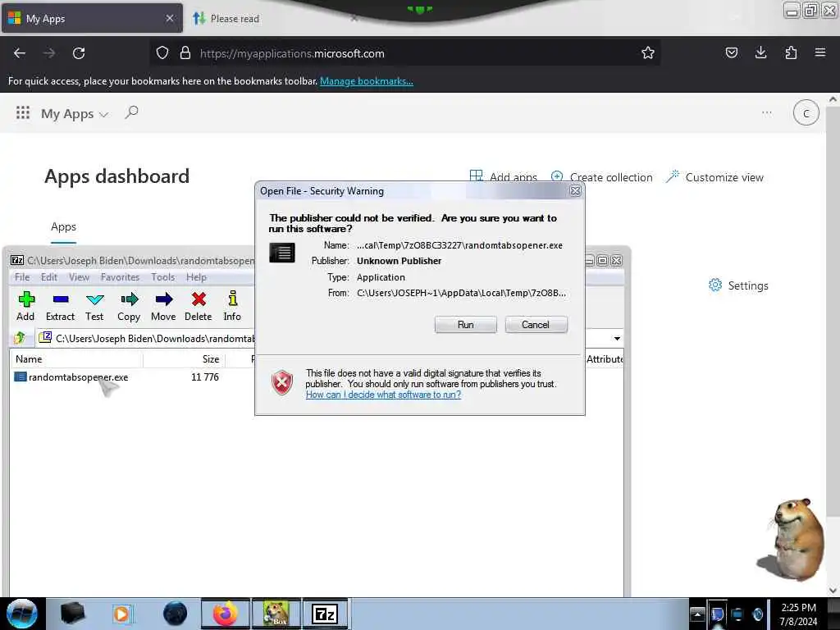This screenshot has width=840, height=630.
Task: Open the 7-Zip Edit menu
Action: pyautogui.click(x=48, y=277)
